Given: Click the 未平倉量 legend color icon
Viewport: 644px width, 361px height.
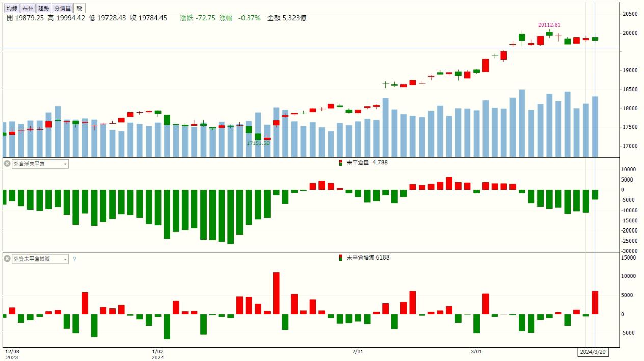Looking at the screenshot, I should [x=341, y=162].
